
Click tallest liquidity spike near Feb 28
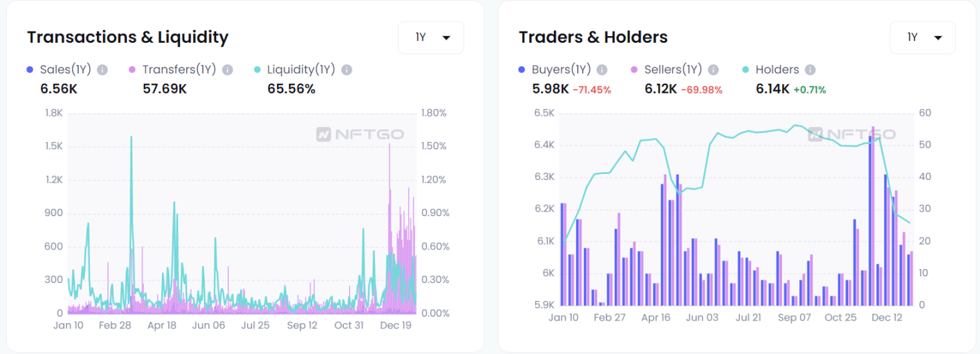point(131,137)
